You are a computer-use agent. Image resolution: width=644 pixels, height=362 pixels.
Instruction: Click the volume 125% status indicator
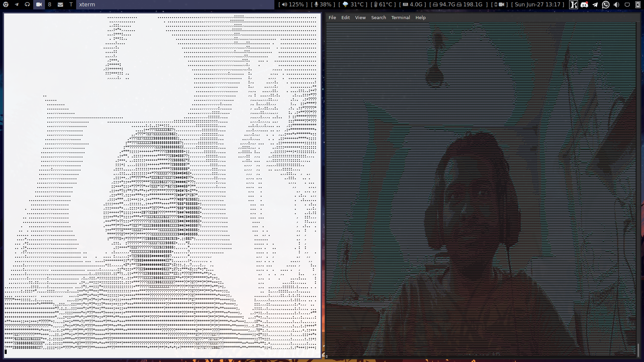(293, 4)
